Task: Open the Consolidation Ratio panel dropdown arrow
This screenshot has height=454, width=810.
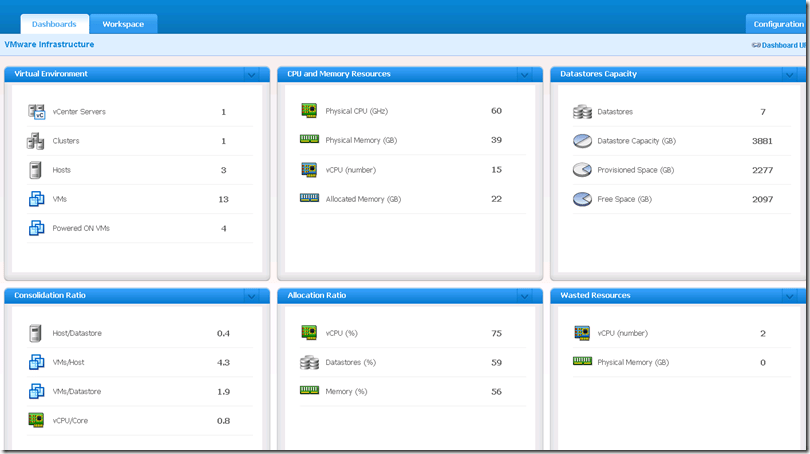Action: click(251, 296)
